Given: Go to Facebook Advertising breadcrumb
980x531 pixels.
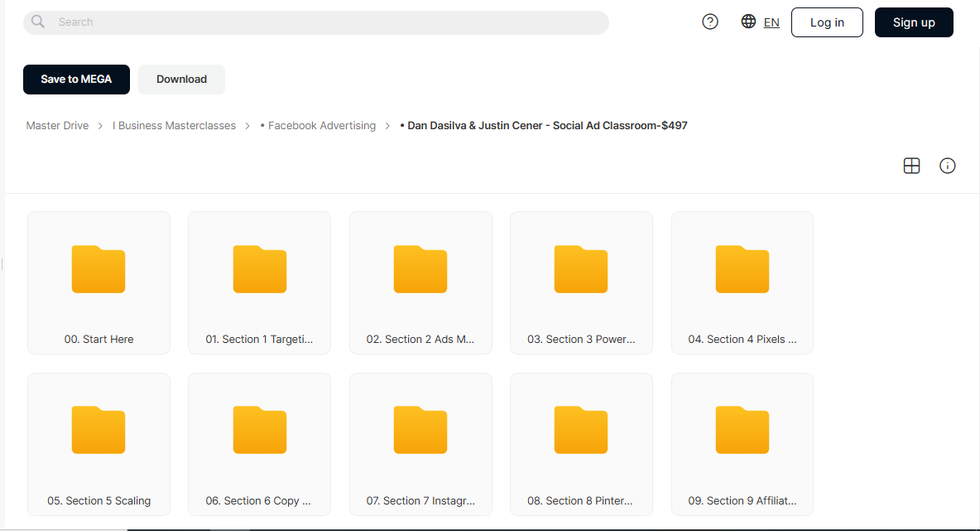Looking at the screenshot, I should [x=318, y=126].
